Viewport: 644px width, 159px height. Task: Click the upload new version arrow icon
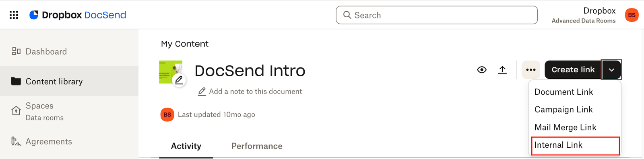coord(502,70)
